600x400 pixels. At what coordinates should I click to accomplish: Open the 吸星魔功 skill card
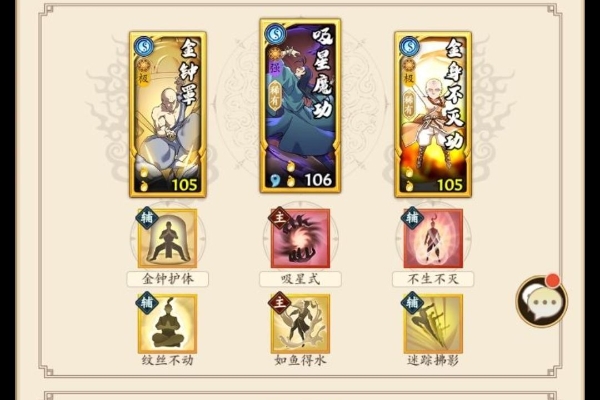(300, 106)
